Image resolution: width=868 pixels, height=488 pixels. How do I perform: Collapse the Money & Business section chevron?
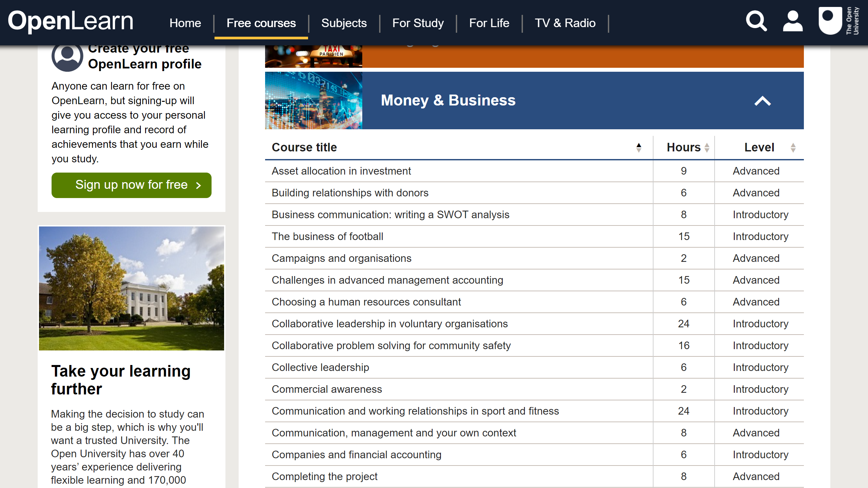(x=762, y=101)
